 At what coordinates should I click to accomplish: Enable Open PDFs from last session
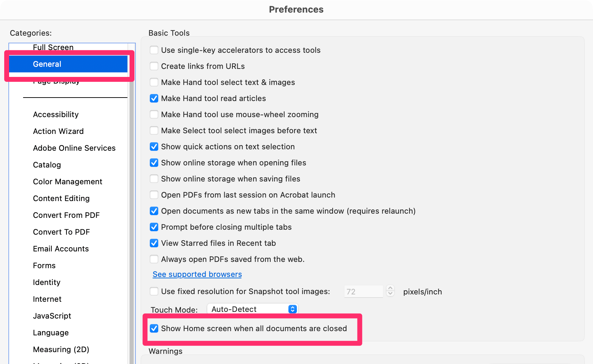tap(154, 195)
